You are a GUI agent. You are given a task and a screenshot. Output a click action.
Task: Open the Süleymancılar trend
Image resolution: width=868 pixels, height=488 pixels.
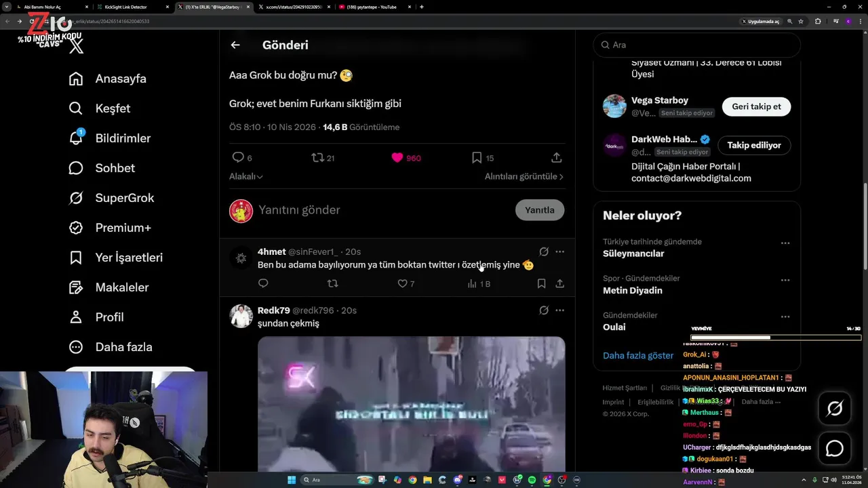click(633, 253)
